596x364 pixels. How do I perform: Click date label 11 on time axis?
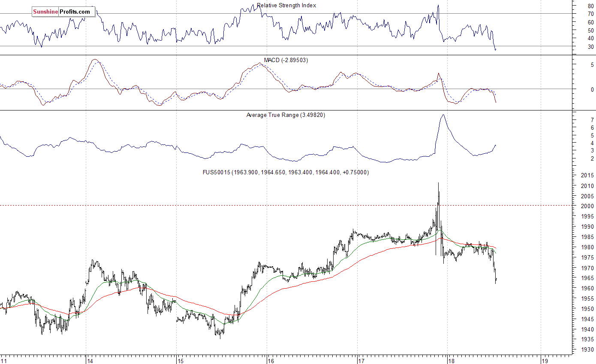4,361
